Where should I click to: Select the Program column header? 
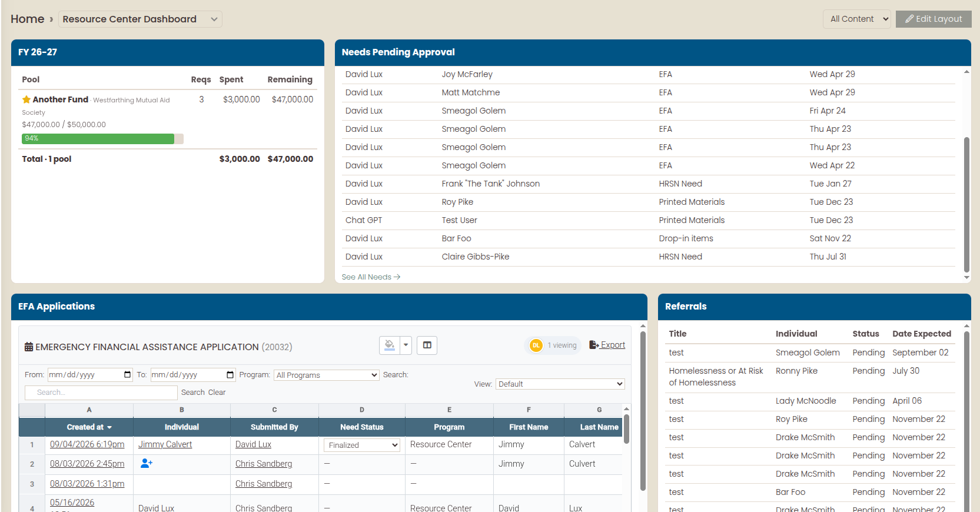449,427
